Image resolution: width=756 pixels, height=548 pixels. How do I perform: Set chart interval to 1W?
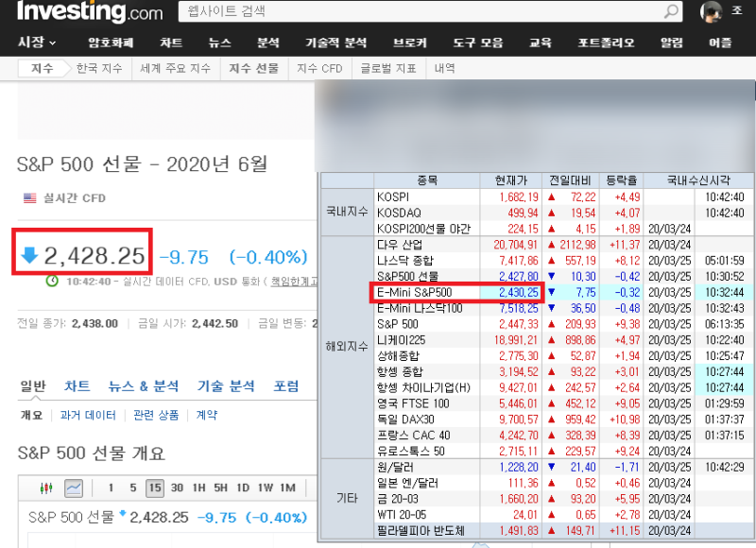click(x=266, y=488)
